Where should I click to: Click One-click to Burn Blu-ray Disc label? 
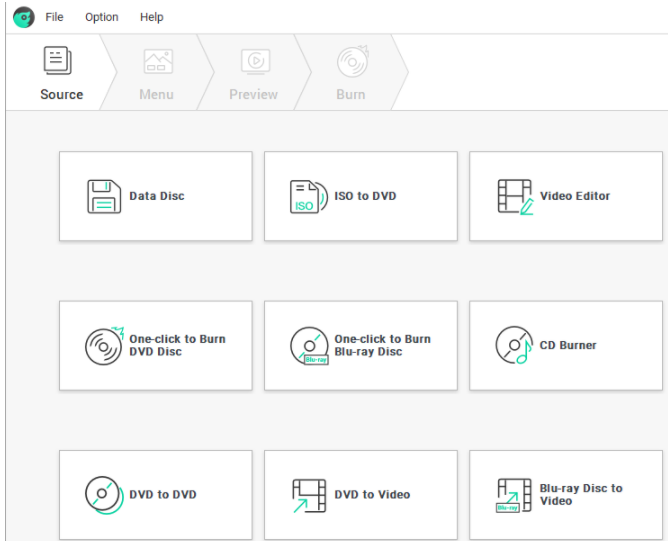[382, 345]
